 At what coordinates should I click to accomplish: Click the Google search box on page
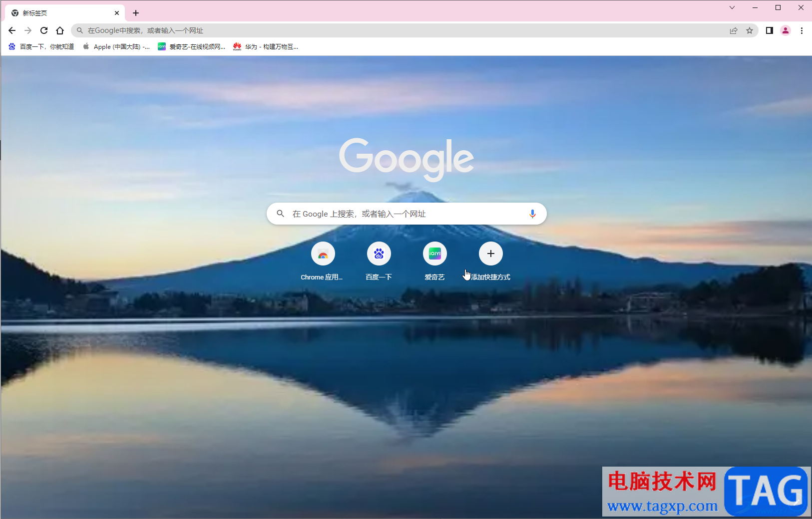pyautogui.click(x=406, y=214)
